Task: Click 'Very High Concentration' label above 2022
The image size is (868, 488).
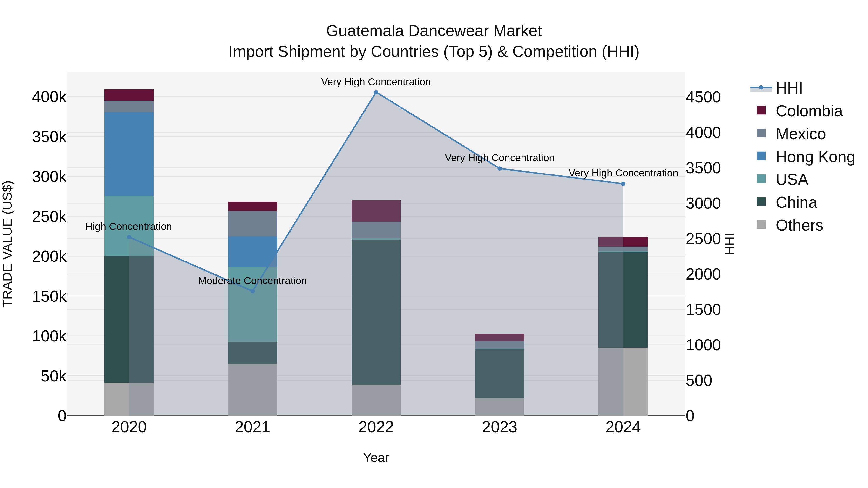Action: coord(376,82)
